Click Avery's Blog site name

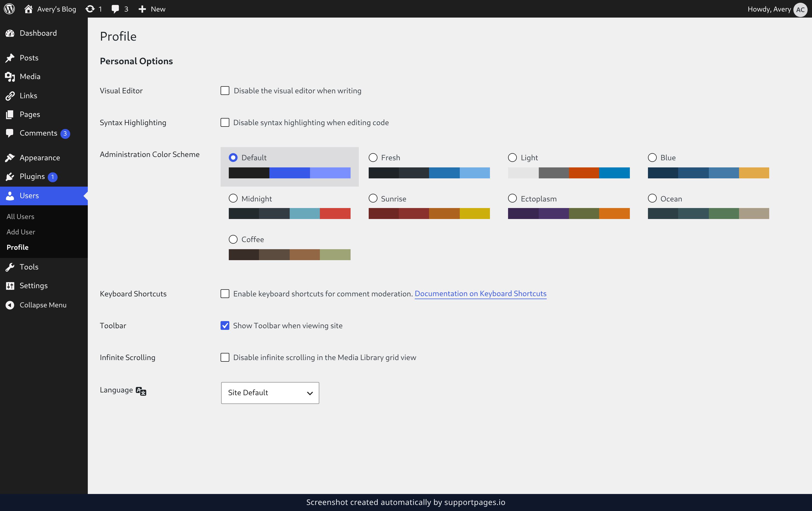click(x=57, y=9)
